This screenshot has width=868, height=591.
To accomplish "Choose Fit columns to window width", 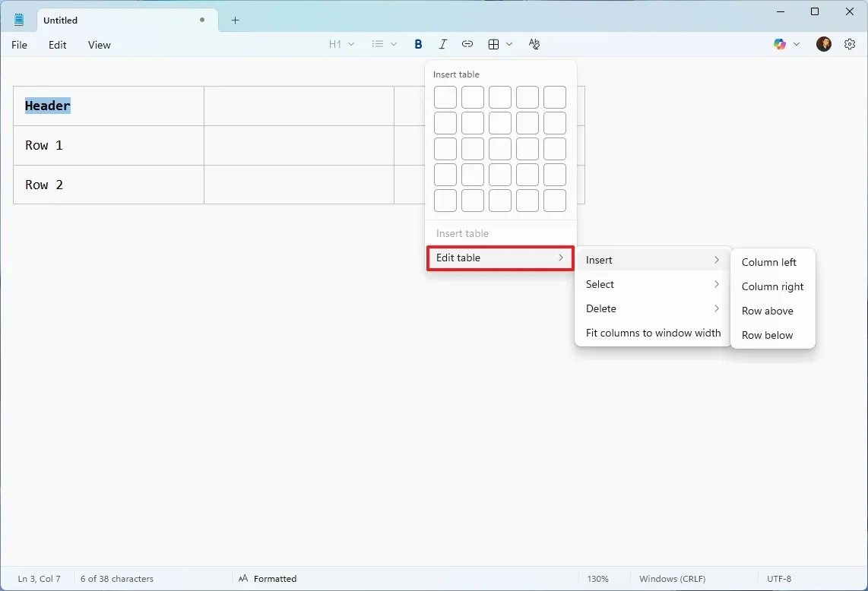I will coord(652,333).
